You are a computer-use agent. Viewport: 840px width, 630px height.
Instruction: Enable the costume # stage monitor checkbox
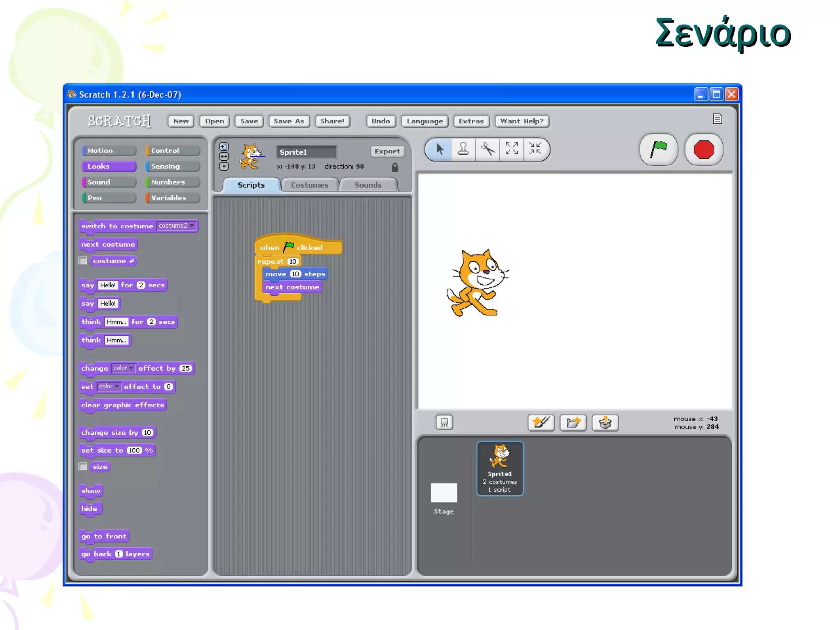tap(83, 261)
